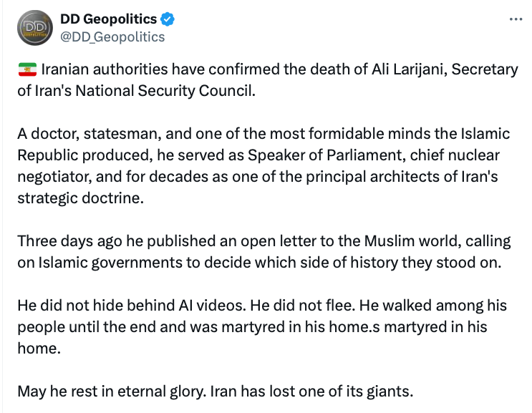Click the phrase "AI videos"
The width and height of the screenshot is (532, 413).
click(203, 306)
